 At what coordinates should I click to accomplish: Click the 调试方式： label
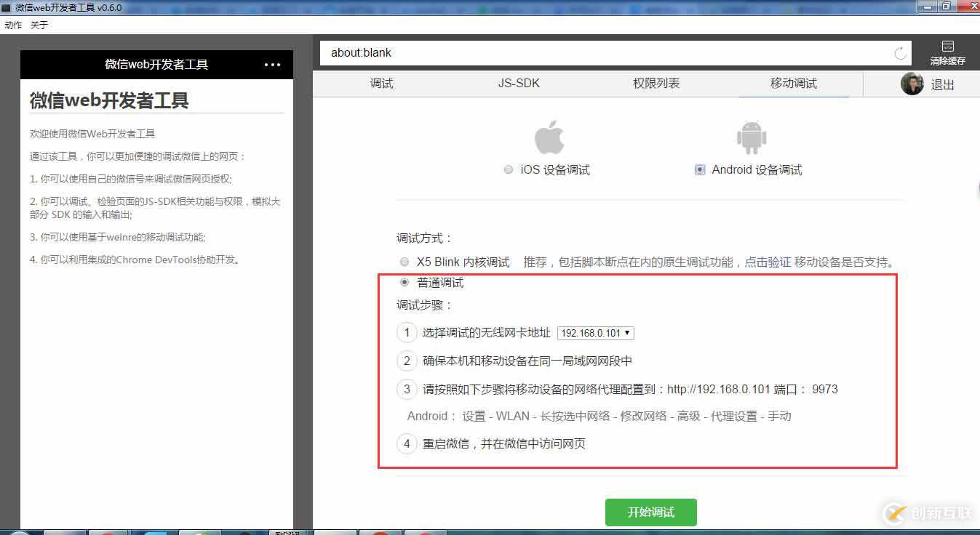425,238
